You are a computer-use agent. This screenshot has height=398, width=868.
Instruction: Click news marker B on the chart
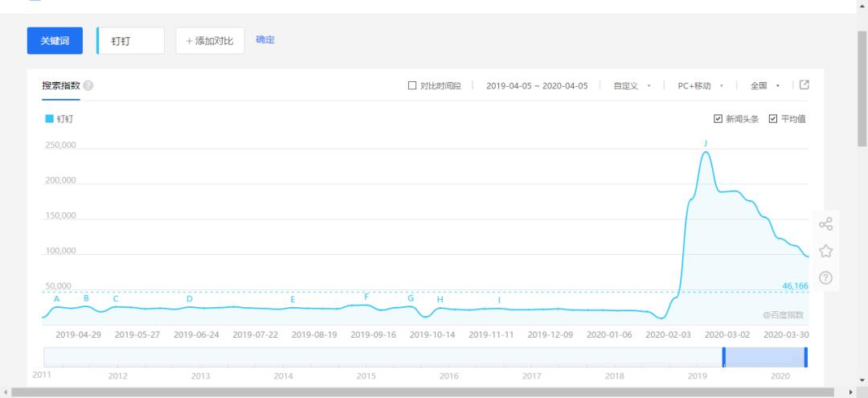click(x=86, y=298)
